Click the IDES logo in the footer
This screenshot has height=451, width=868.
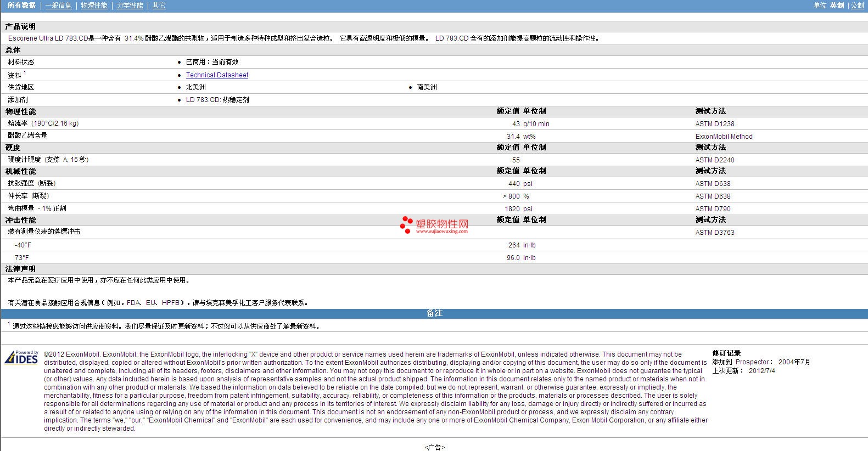click(x=21, y=357)
